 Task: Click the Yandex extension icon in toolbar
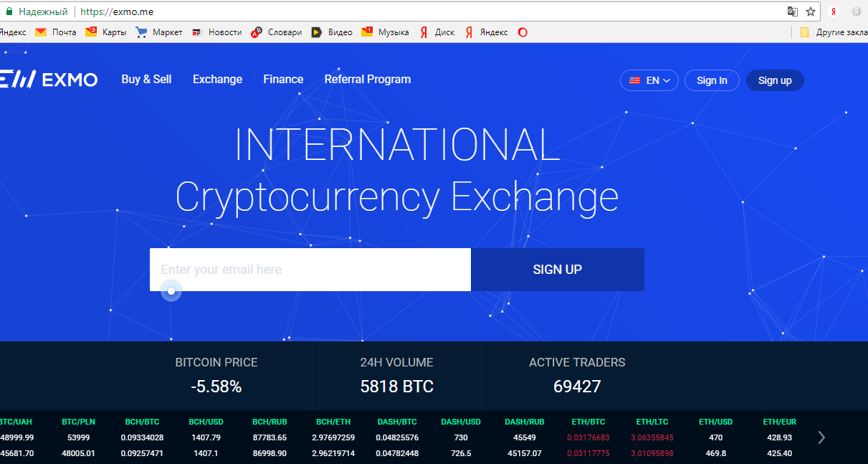[834, 11]
